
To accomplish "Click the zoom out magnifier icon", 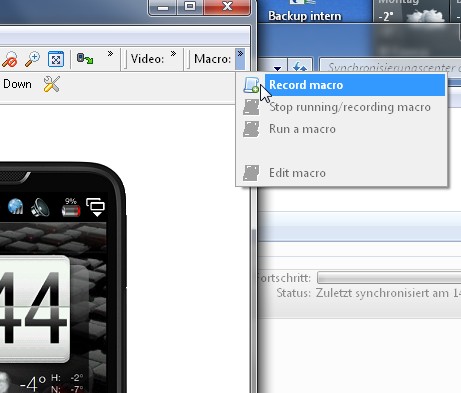I will pos(9,59).
